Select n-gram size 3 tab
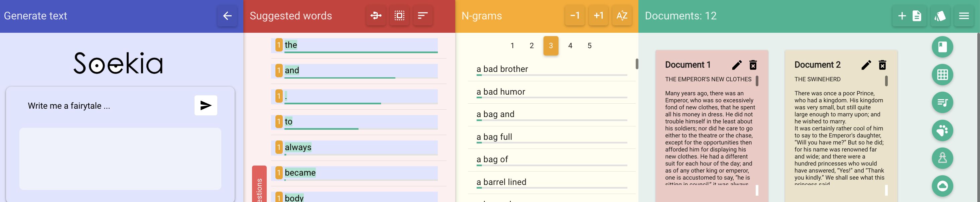The image size is (980, 202). coord(550,45)
